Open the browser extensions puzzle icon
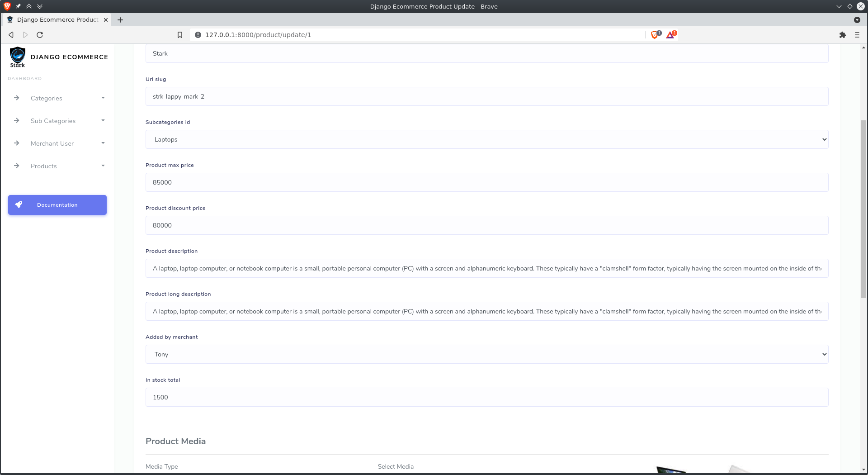 (843, 34)
